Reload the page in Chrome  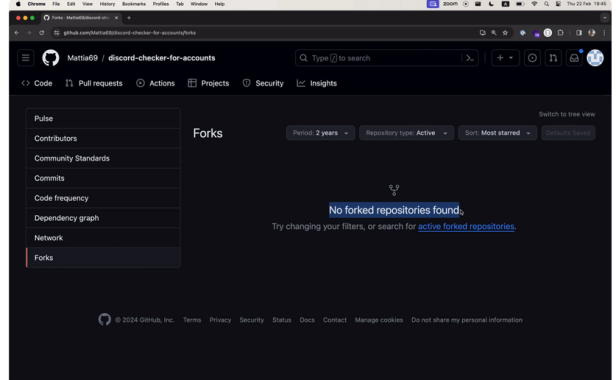click(42, 33)
